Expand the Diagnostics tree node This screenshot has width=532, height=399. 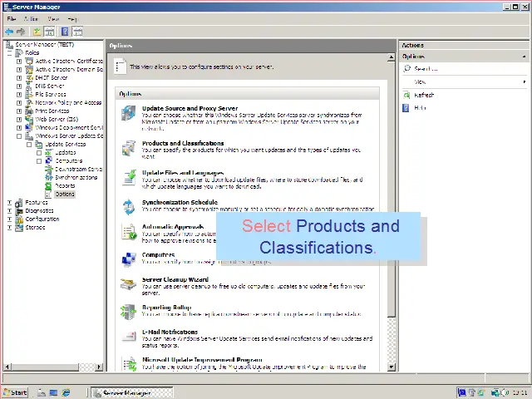click(9, 210)
